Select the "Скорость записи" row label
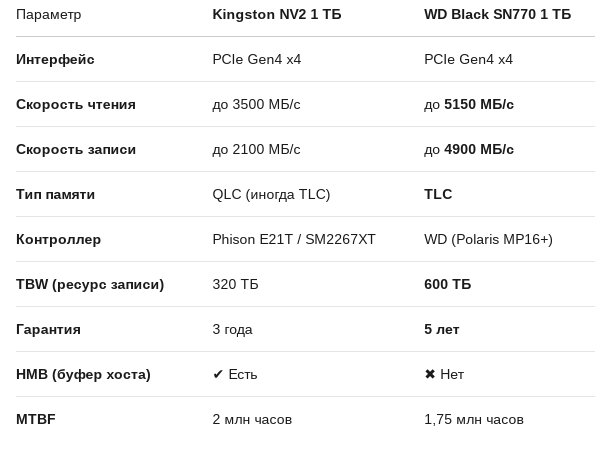The image size is (612, 459). 76,149
